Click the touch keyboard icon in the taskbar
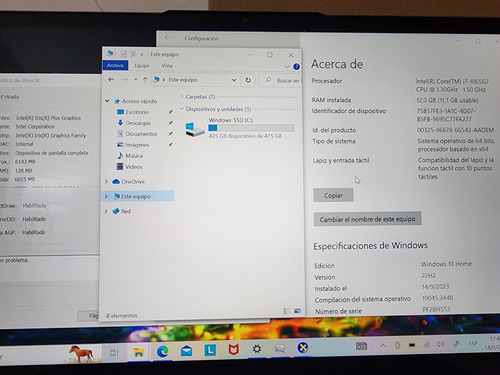 pos(361,346)
